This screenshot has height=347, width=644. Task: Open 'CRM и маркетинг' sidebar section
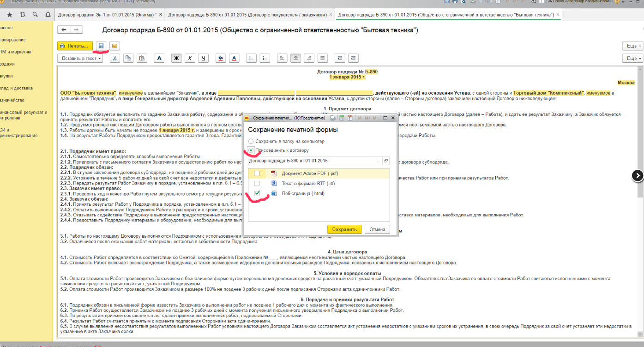16,52
